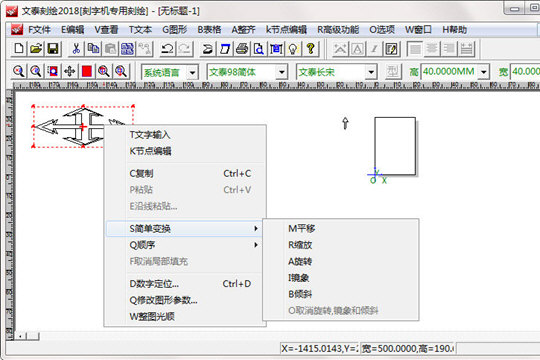Image resolution: width=540 pixels, height=360 pixels.
Task: Open the G图形 menu
Action: 175,30
